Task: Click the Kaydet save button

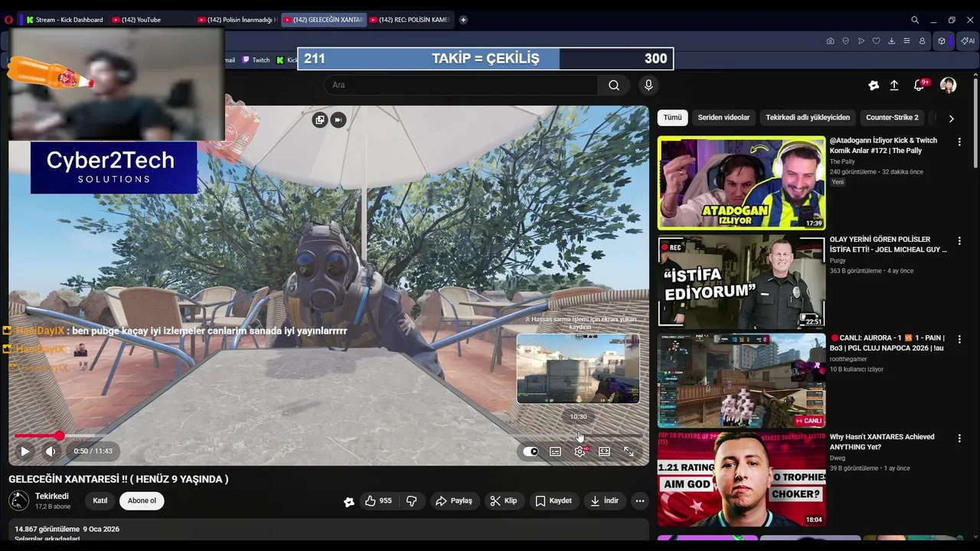Action: point(554,500)
